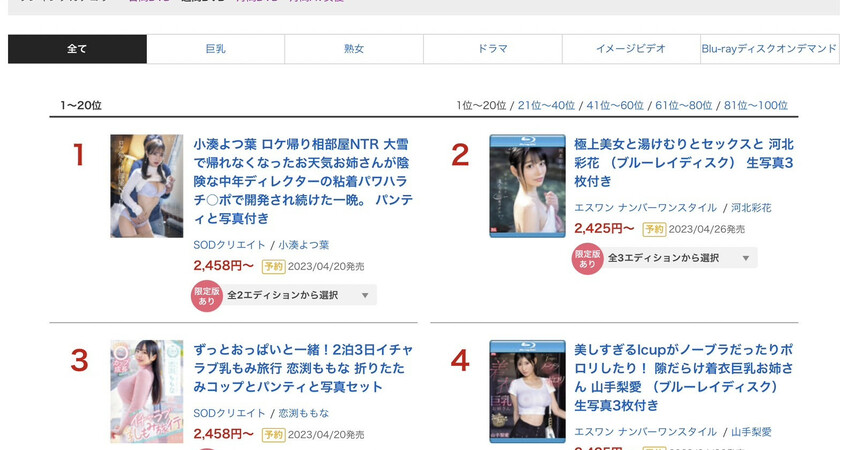
Task: Go to ranking page 41位〜60位
Action: point(615,105)
